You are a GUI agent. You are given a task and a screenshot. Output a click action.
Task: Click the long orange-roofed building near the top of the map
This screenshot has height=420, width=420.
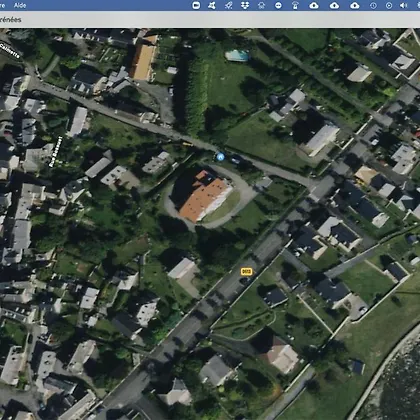pyautogui.click(x=144, y=59)
